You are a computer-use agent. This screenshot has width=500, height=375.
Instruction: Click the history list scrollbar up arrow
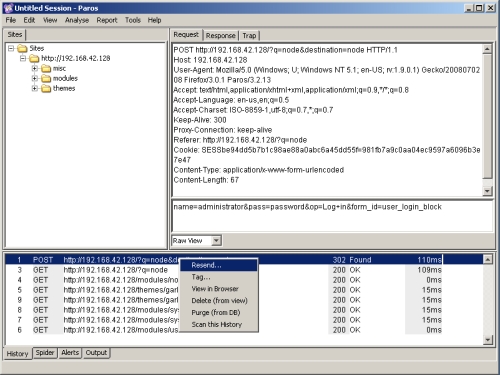488,259
